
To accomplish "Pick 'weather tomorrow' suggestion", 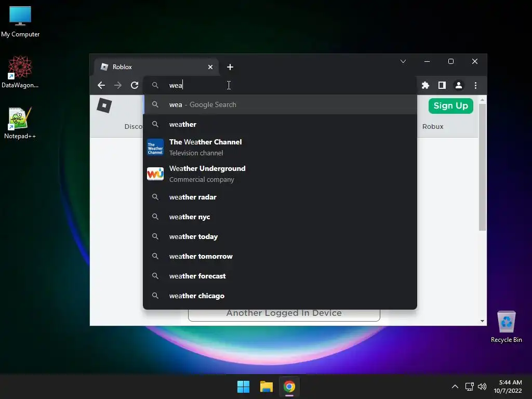I will pyautogui.click(x=280, y=256).
